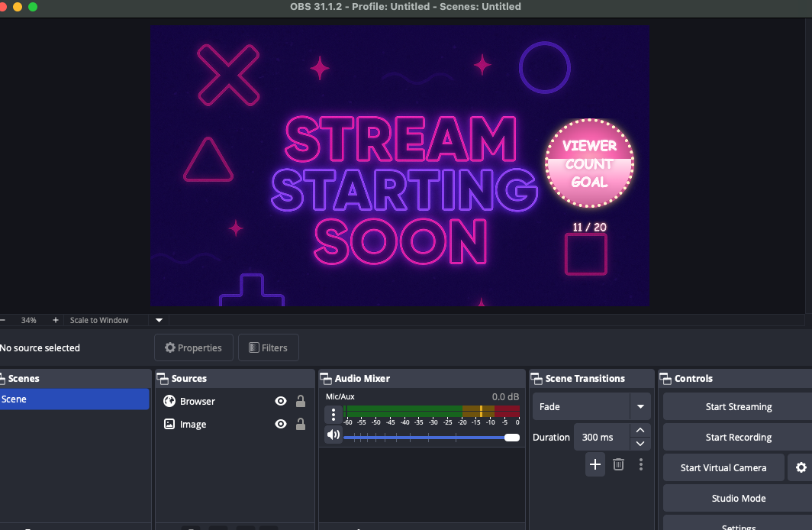Toggle Image source visibility off

(x=280, y=424)
